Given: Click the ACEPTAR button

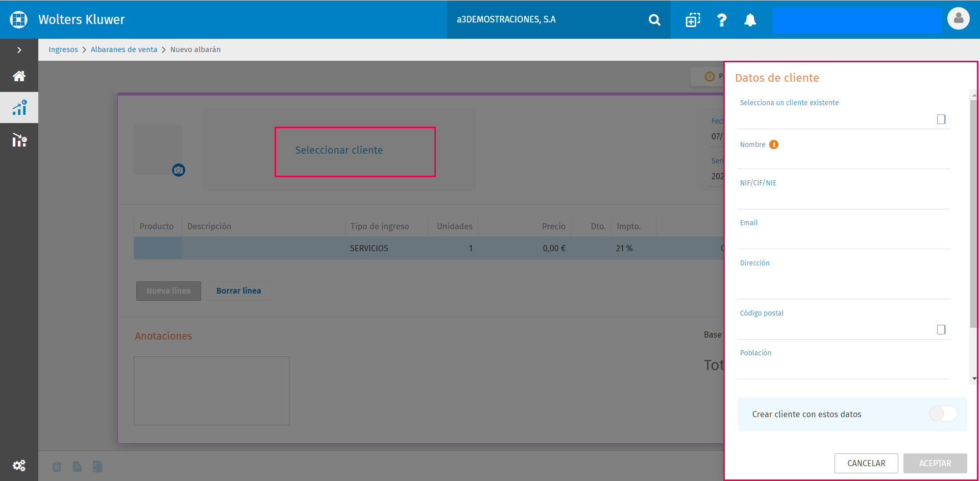Looking at the screenshot, I should pyautogui.click(x=935, y=463).
